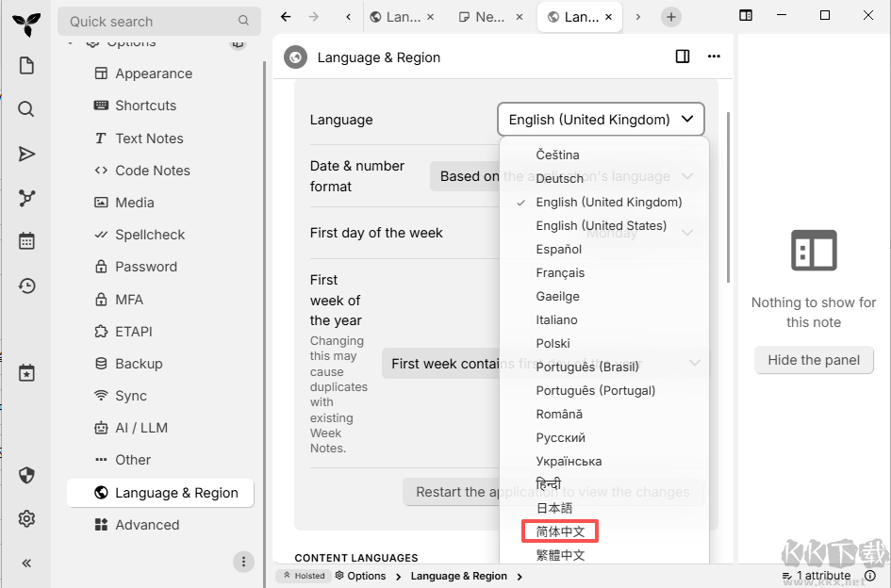The width and height of the screenshot is (891, 588).
Task: Click the starred calendar bookmark icon
Action: (26, 373)
